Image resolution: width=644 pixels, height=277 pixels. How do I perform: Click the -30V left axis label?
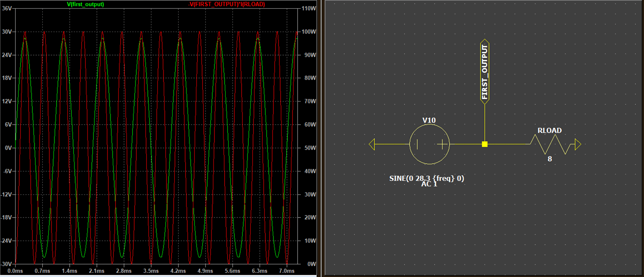(x=6, y=264)
